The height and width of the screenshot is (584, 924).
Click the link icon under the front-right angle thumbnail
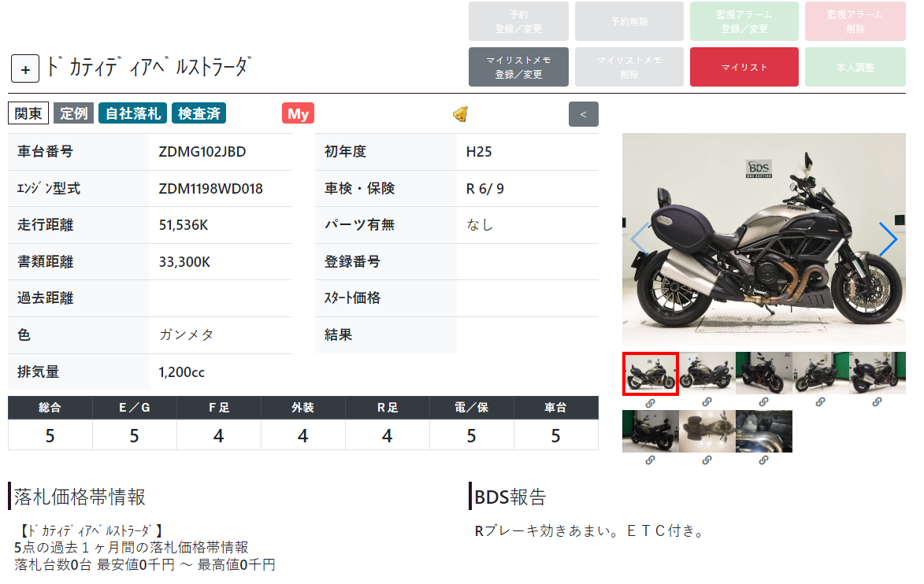point(763,402)
